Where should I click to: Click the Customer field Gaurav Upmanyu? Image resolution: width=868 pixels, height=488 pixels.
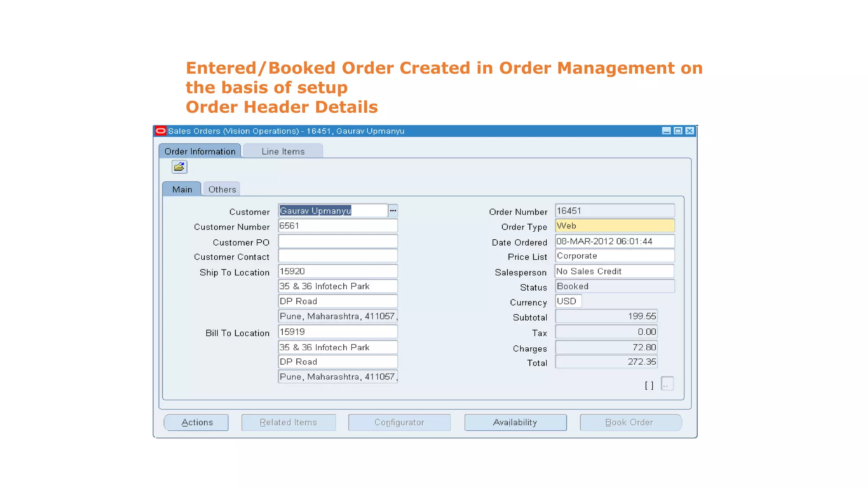pos(333,211)
